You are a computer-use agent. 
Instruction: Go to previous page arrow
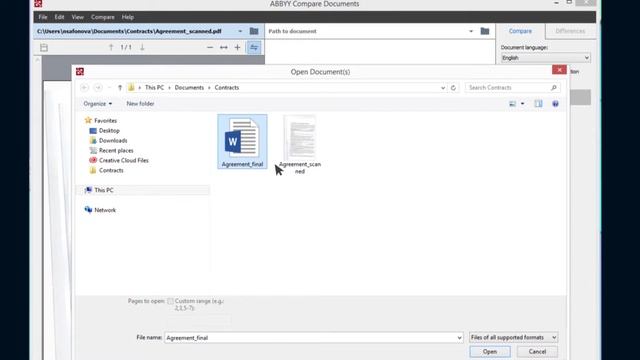click(x=111, y=47)
